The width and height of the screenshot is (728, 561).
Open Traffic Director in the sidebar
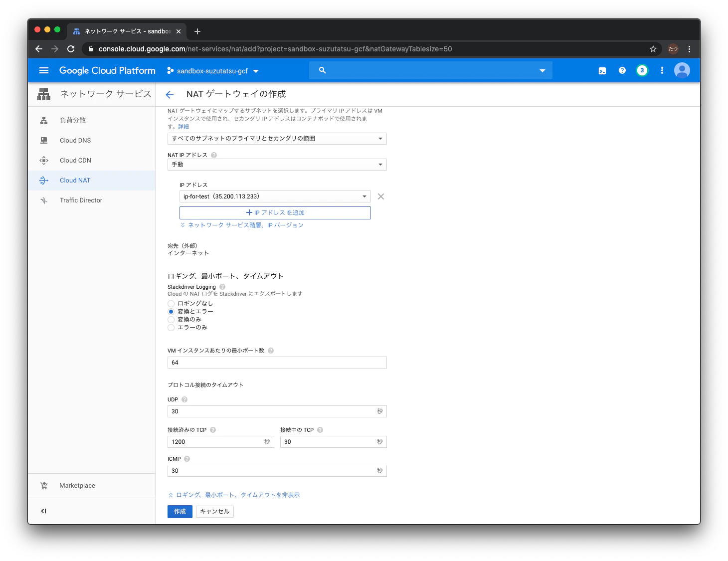[92, 200]
